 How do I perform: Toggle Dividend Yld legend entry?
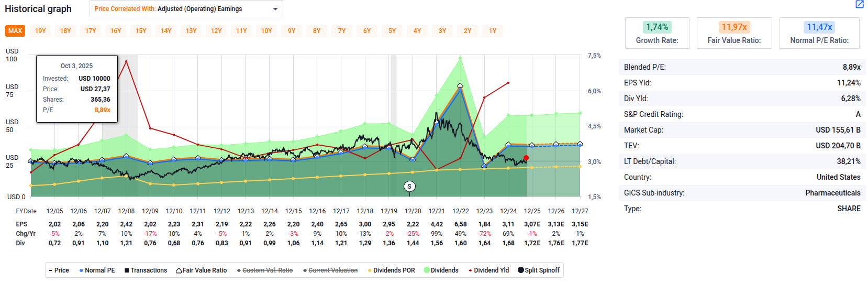coord(488,270)
